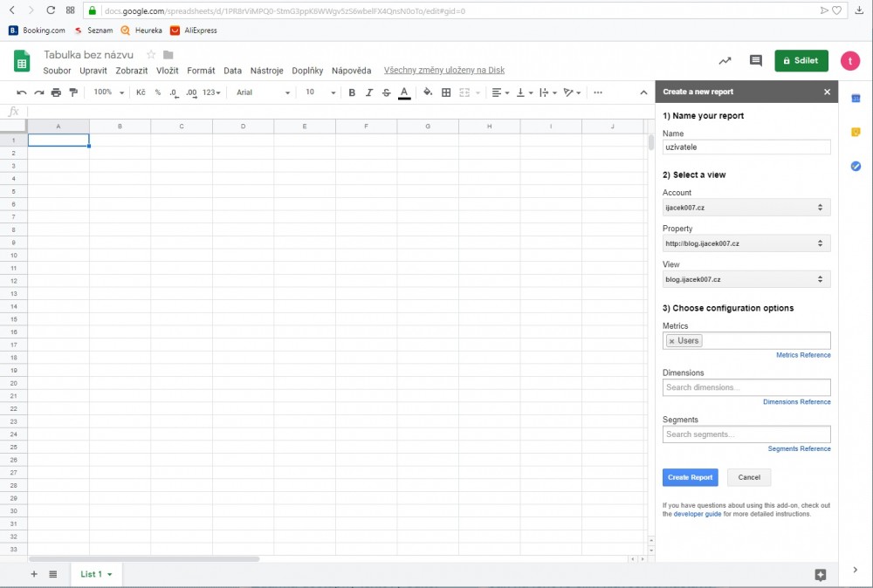Open the Vložit menu
The width and height of the screenshot is (873, 588).
tap(167, 71)
